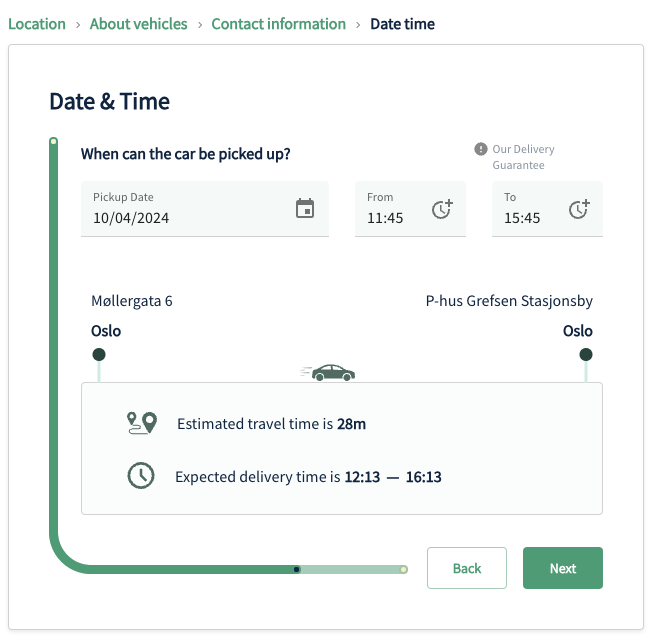Click the dark dot on the bottom progress bar
666x641 pixels.
coord(297,569)
